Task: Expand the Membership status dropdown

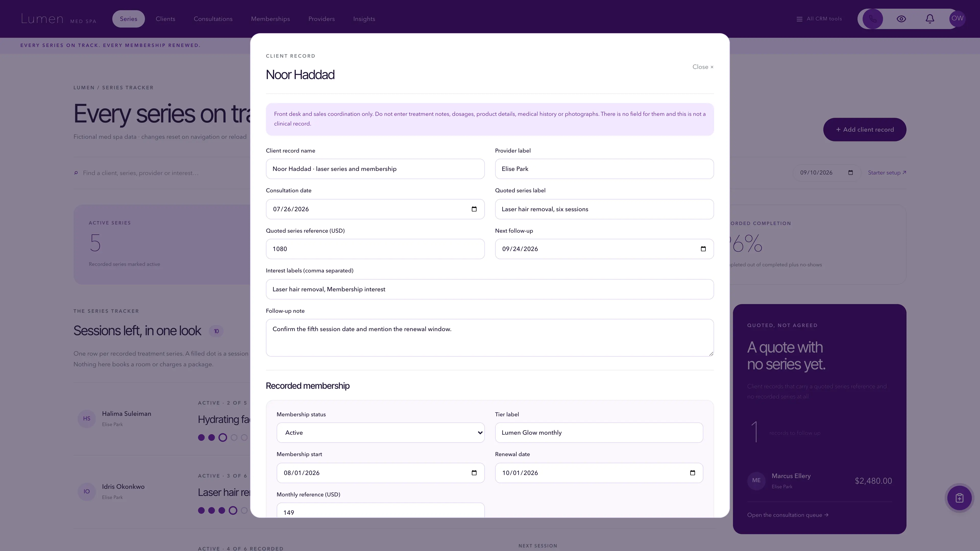Action: pyautogui.click(x=381, y=433)
